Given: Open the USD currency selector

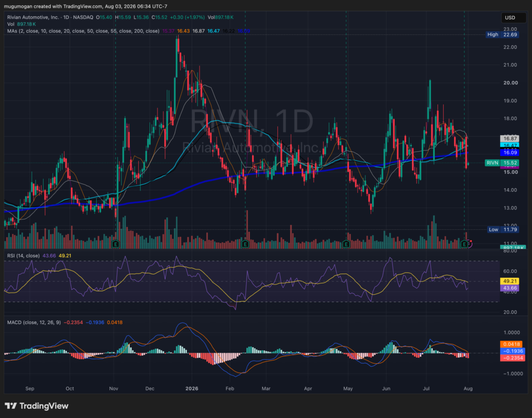Looking at the screenshot, I should click(x=514, y=18).
